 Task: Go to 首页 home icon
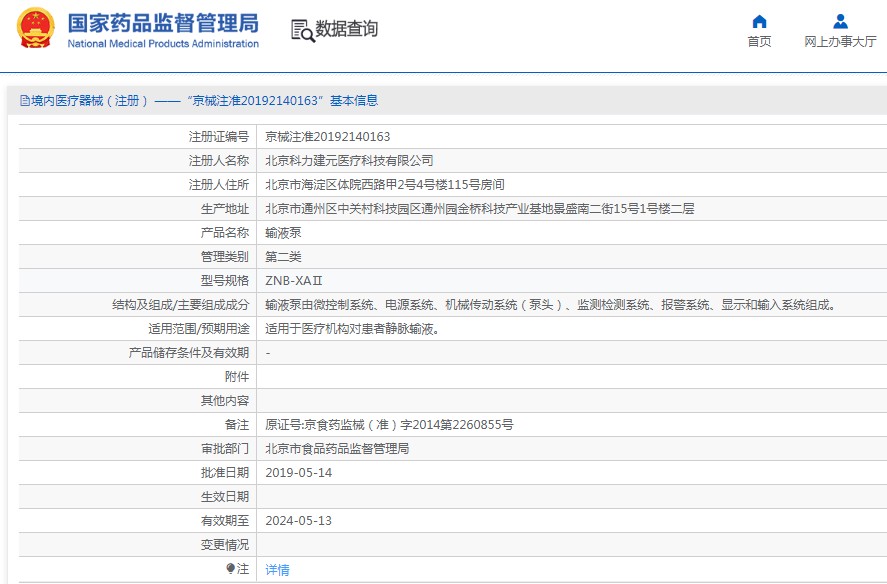[759, 22]
